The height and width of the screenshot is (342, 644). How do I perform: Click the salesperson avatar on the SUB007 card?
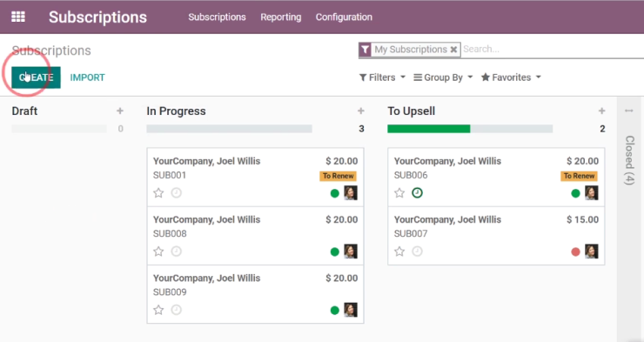coord(592,251)
